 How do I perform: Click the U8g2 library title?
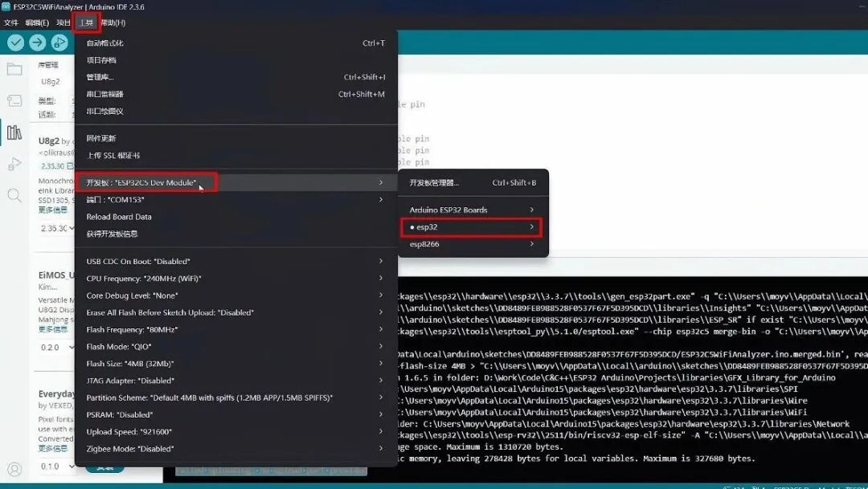(49, 141)
